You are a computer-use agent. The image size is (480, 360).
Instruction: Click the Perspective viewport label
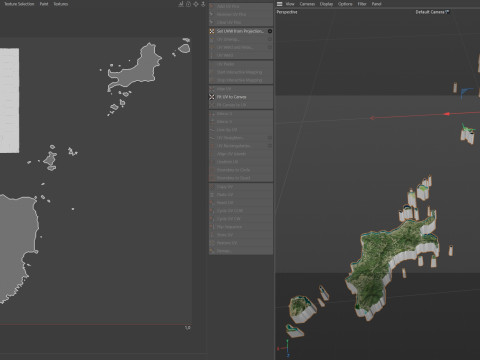[287, 12]
